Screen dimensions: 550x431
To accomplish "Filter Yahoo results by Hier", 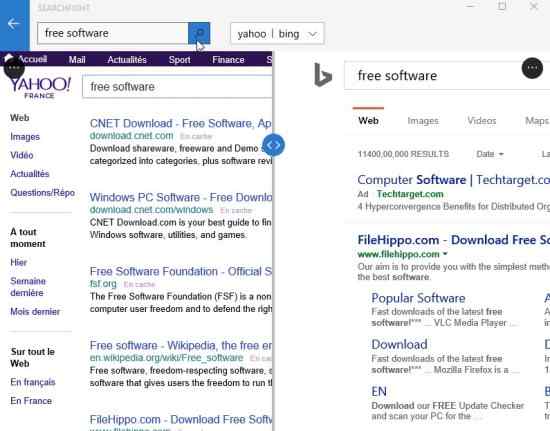I will [19, 262].
